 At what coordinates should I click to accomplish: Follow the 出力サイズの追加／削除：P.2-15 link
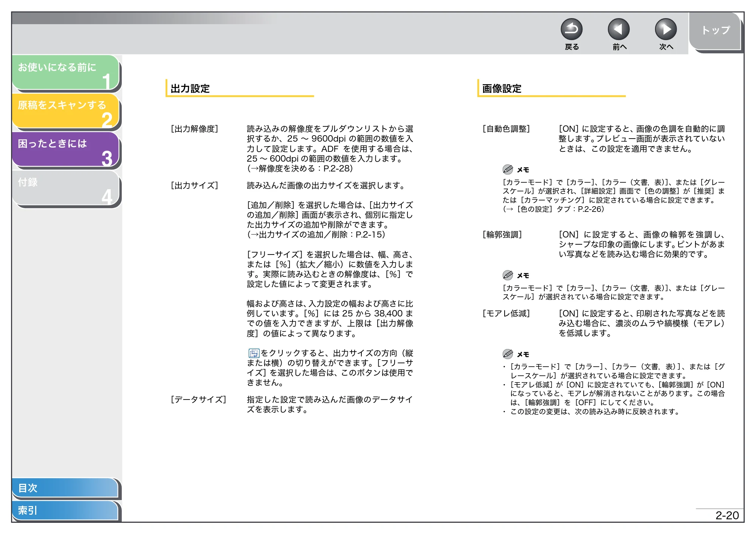tap(316, 235)
